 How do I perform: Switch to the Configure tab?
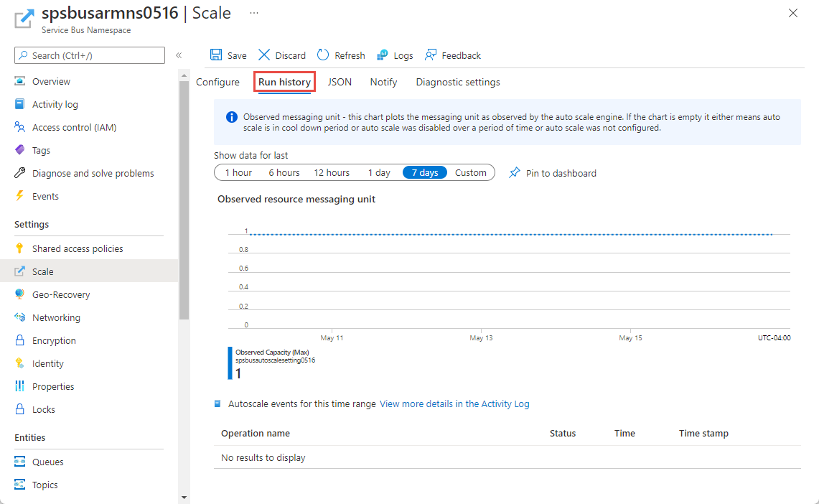coord(217,82)
